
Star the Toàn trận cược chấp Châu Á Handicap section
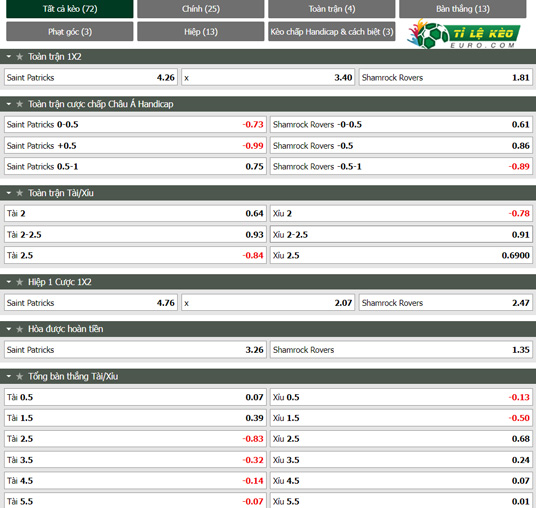(19, 104)
